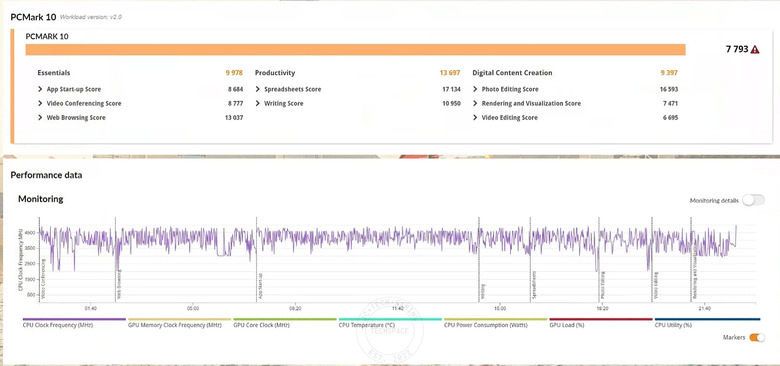Click the App Start-up chart marker
The width and height of the screenshot is (780, 366).
(260, 286)
